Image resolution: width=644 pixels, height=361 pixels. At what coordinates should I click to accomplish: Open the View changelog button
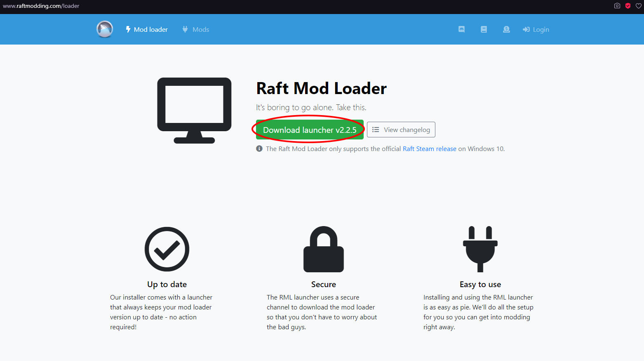pyautogui.click(x=401, y=130)
